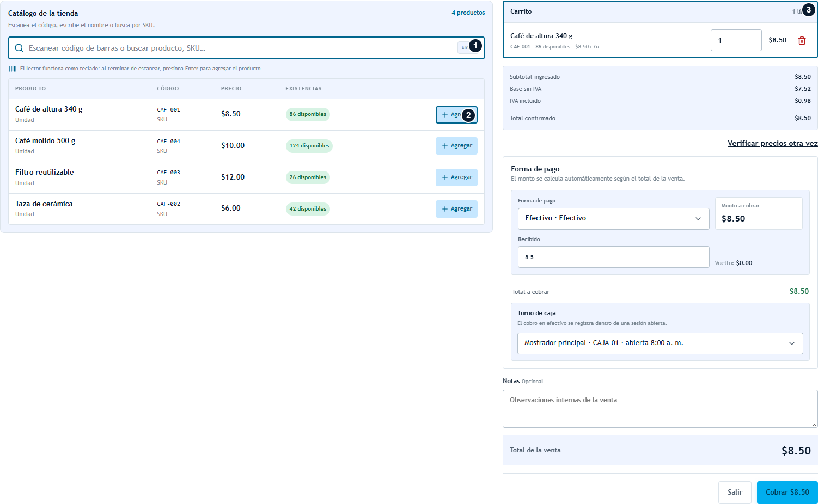Click the Monto a cobrar $8.50 value

click(734, 218)
